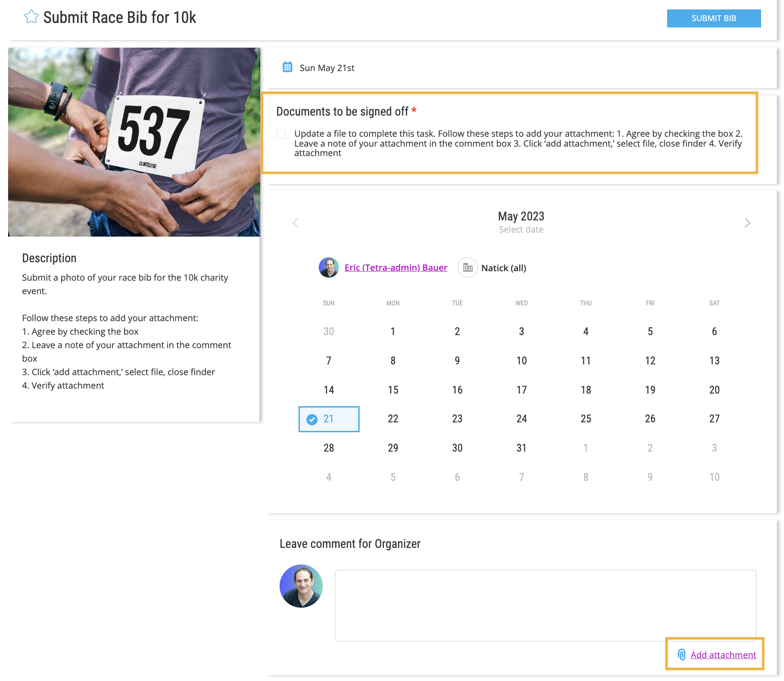
Task: Select May 10 in the calendar
Action: (x=521, y=361)
